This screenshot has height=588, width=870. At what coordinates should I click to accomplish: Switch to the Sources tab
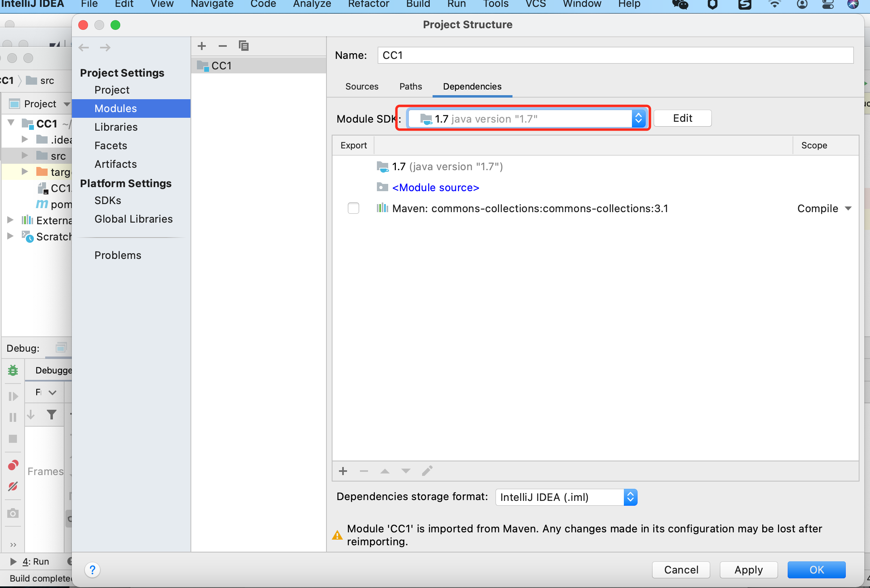(x=362, y=86)
